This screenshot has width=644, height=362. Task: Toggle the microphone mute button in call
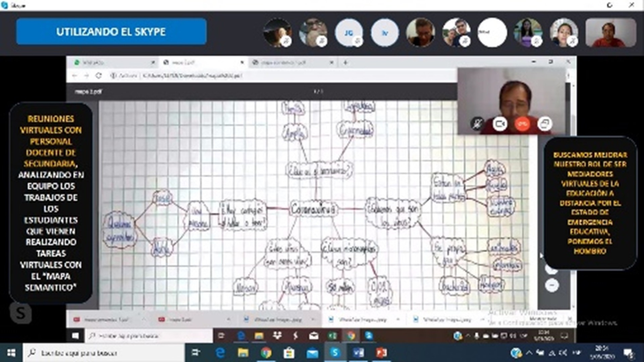click(x=477, y=124)
